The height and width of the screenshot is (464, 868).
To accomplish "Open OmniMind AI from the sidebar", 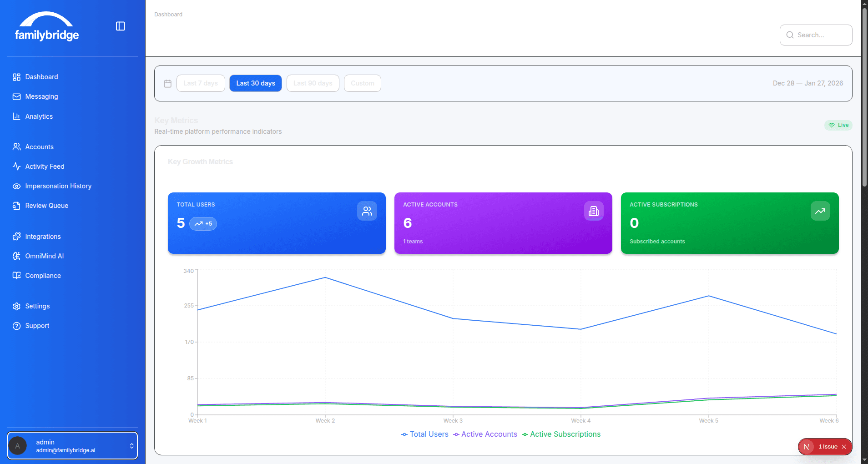I will coord(44,256).
